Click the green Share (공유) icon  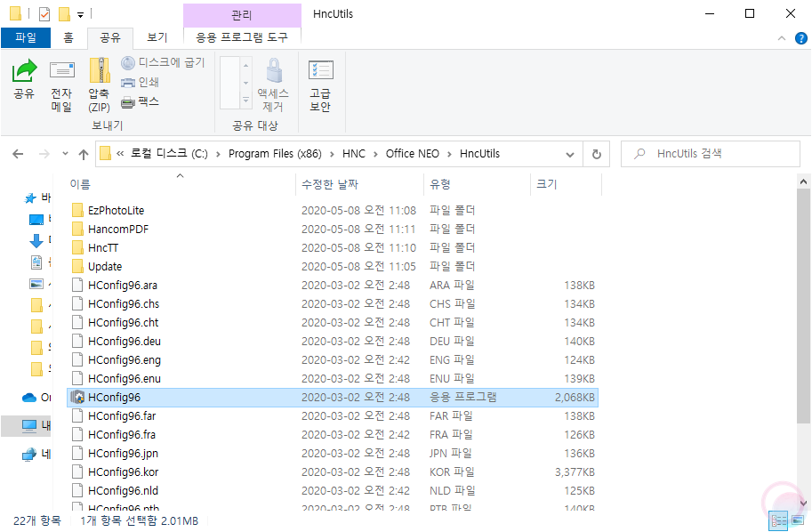click(x=24, y=71)
